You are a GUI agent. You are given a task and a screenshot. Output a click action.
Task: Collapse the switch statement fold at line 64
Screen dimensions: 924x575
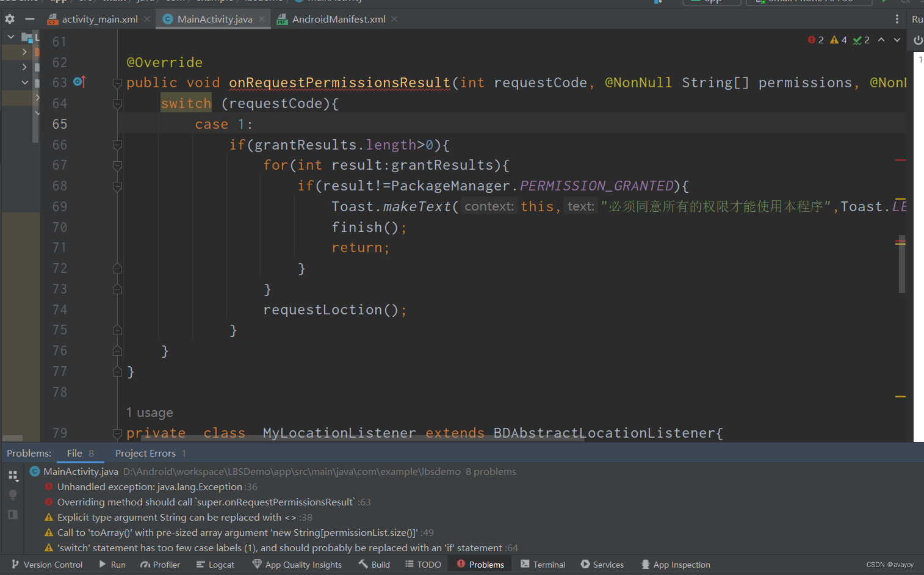(x=117, y=103)
